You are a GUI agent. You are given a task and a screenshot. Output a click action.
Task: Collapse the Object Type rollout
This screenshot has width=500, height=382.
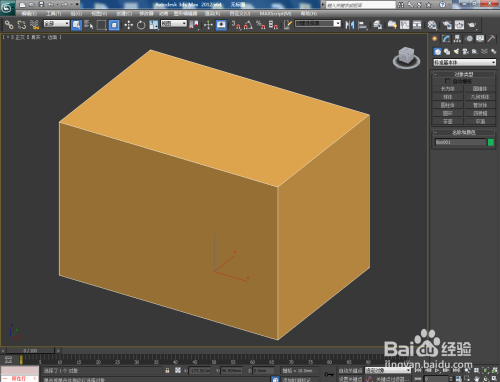(464, 74)
